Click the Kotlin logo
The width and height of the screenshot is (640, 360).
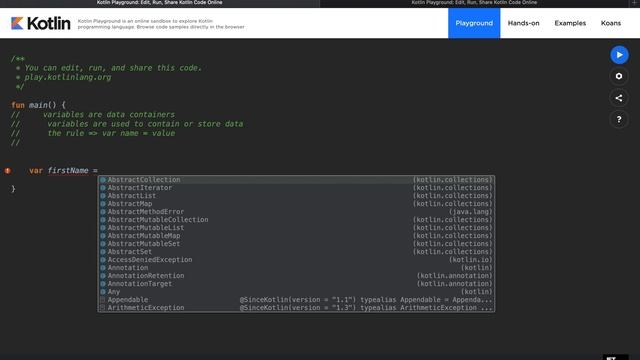pyautogui.click(x=40, y=23)
